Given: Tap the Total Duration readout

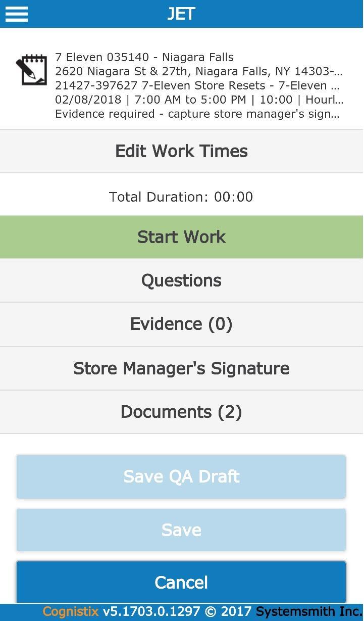Looking at the screenshot, I should point(181,197).
